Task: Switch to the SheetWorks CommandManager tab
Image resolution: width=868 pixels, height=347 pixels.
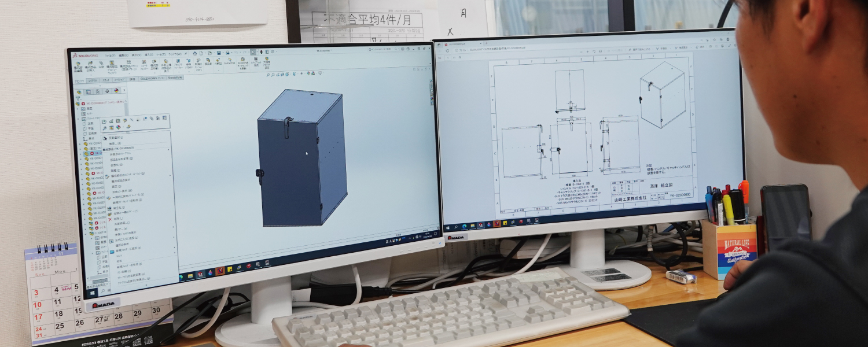Action: (175, 77)
